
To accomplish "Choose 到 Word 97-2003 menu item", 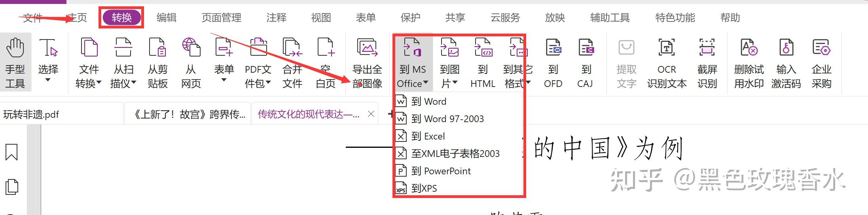I will [459, 119].
